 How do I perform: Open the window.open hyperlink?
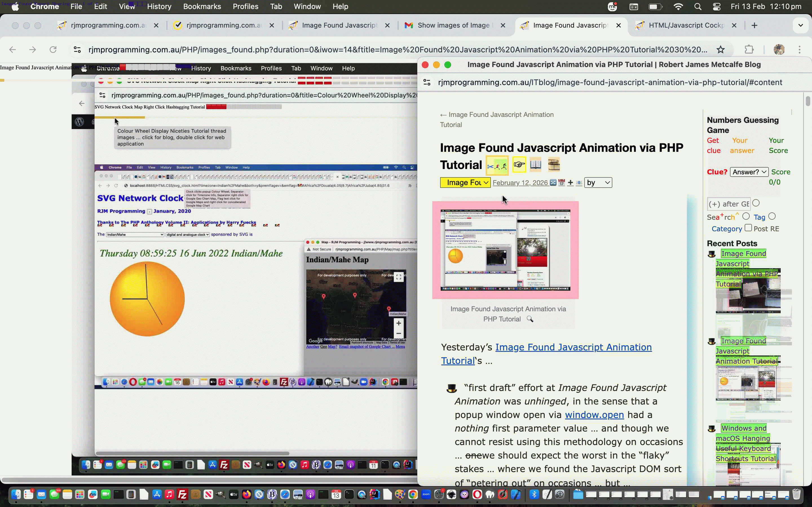click(x=594, y=415)
